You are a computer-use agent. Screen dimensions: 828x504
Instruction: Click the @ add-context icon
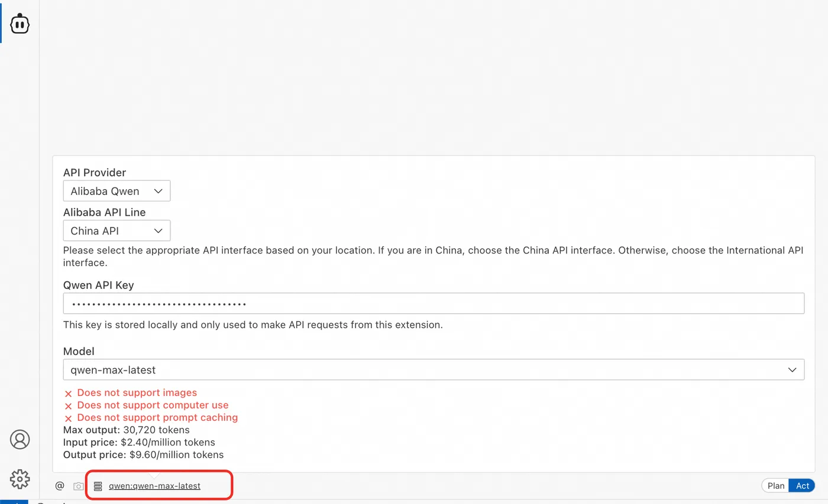coord(60,486)
